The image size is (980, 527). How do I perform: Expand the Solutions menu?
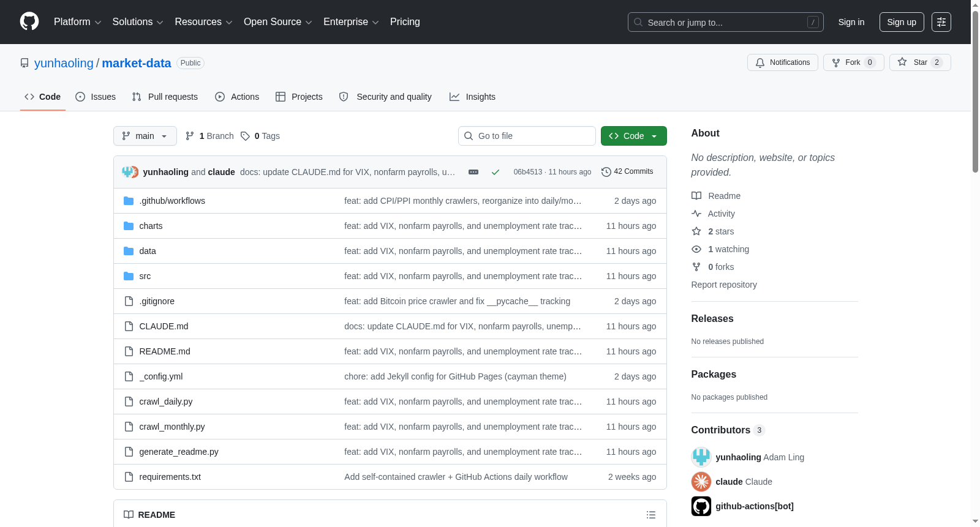click(x=138, y=22)
